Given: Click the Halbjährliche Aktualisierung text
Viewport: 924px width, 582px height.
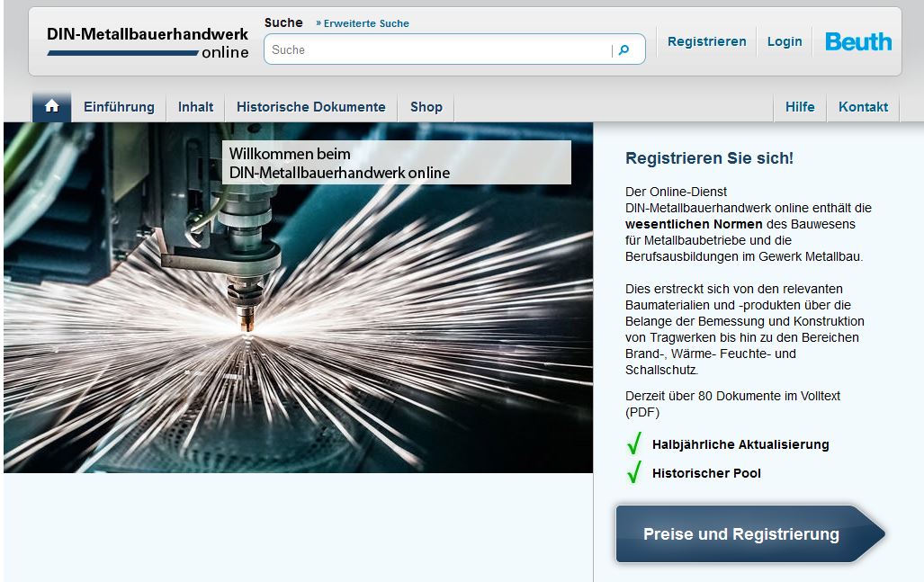Looking at the screenshot, I should tap(740, 444).
